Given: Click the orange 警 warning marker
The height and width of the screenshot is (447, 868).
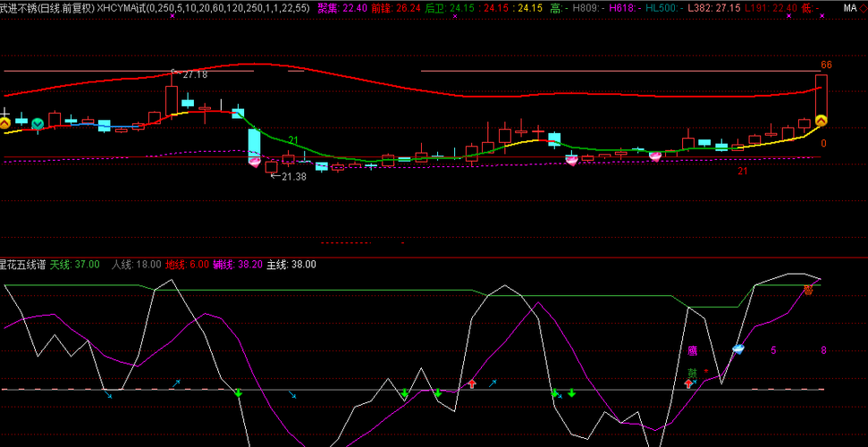Looking at the screenshot, I should (x=808, y=290).
